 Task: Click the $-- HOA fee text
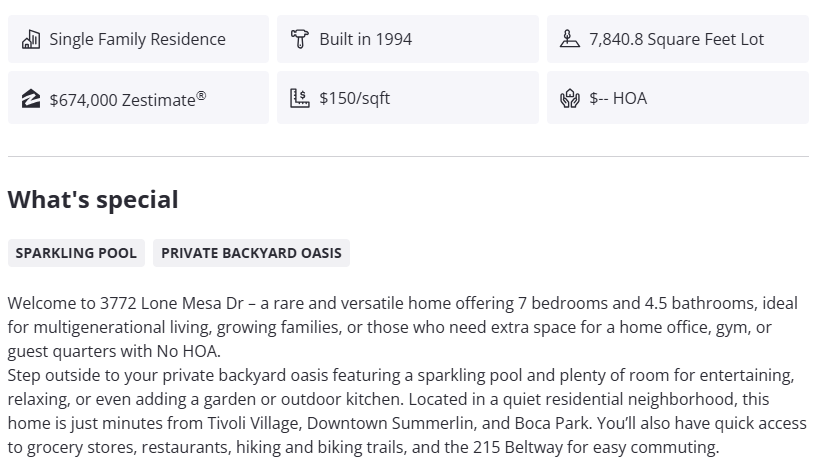617,98
